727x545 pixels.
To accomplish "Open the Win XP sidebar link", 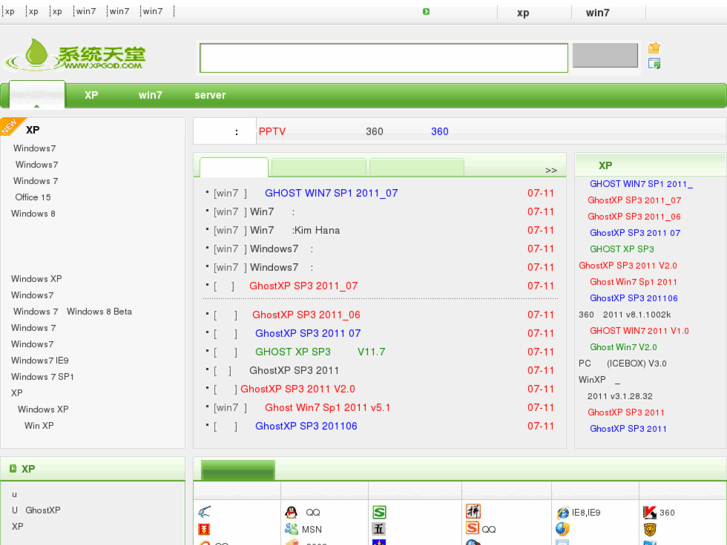I will click(x=39, y=425).
